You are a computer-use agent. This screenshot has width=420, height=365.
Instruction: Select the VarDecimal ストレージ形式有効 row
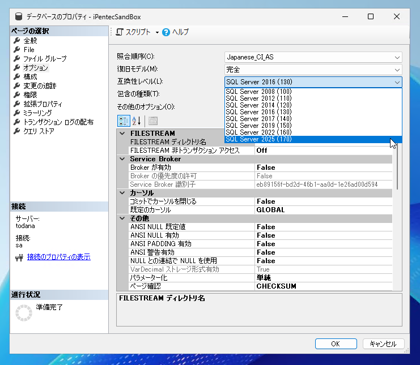coord(260,269)
